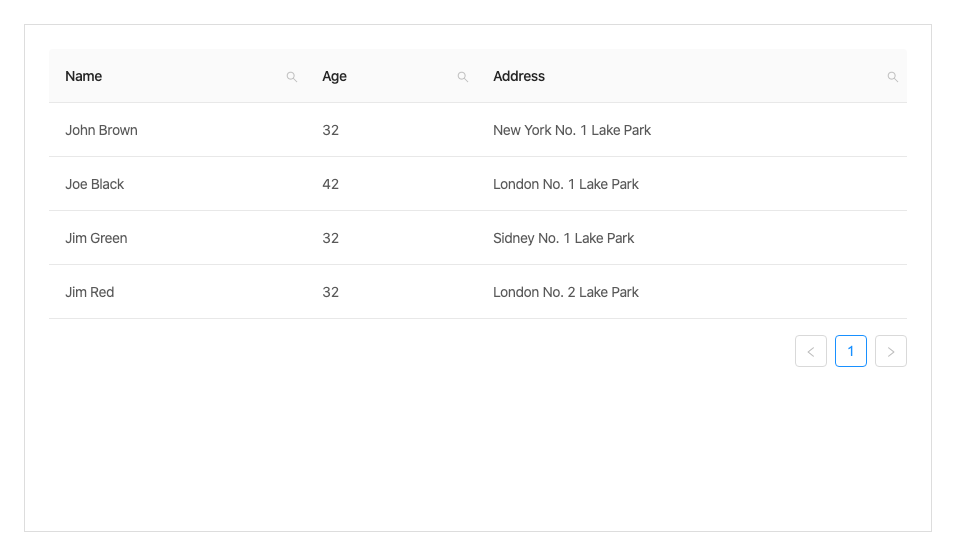Open the Name column search icon
Viewport: 956px width, 556px height.
(292, 77)
